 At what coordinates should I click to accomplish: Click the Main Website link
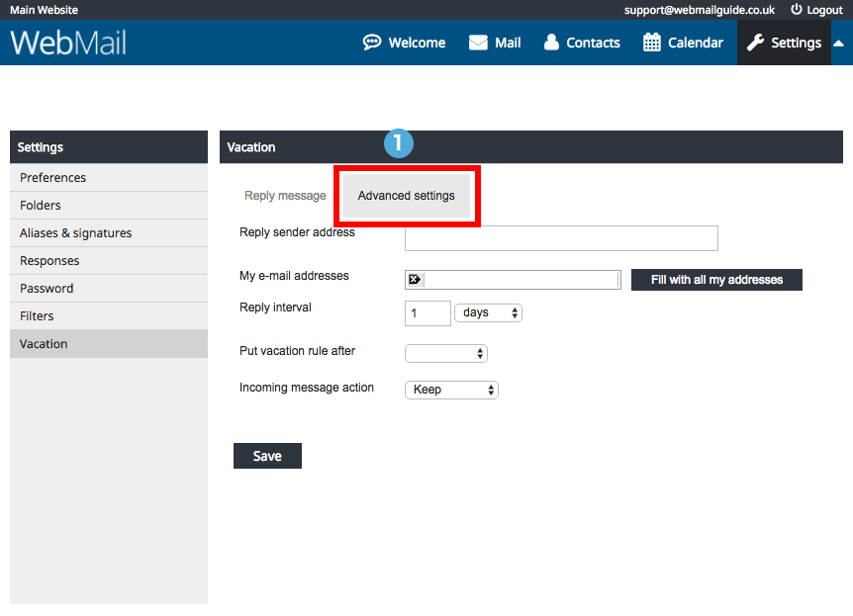45,10
